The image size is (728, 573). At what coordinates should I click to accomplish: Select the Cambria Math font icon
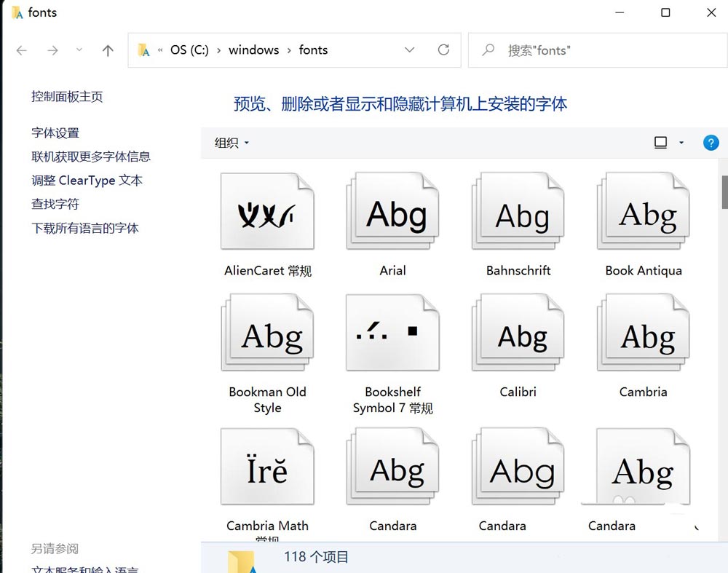(x=267, y=466)
